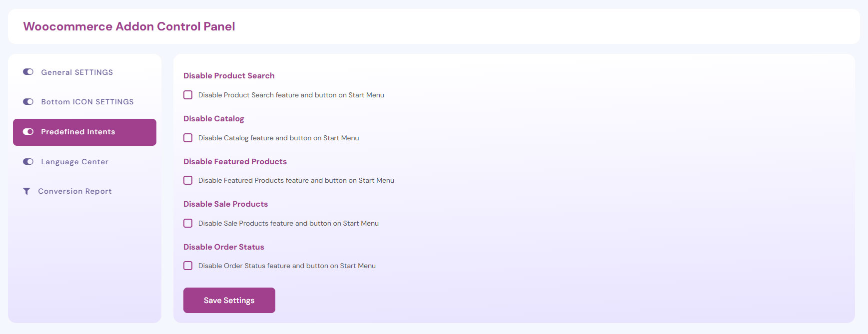Open the Conversion Report text link
Image resolution: width=868 pixels, height=334 pixels.
click(75, 191)
